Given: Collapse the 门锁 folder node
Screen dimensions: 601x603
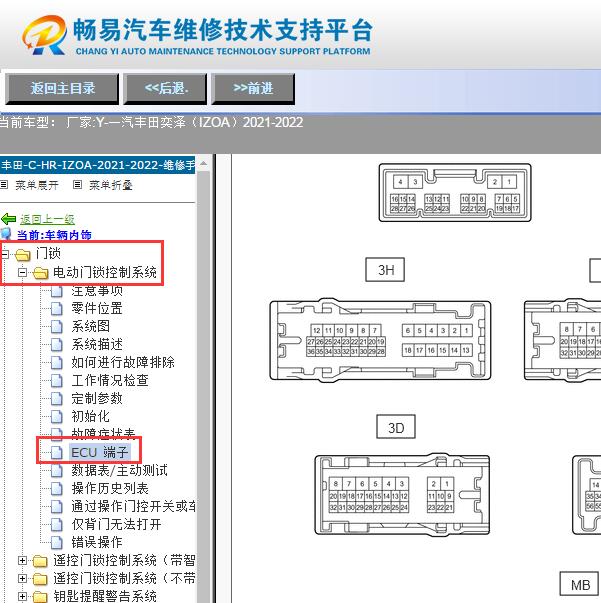Looking at the screenshot, I should (5, 254).
